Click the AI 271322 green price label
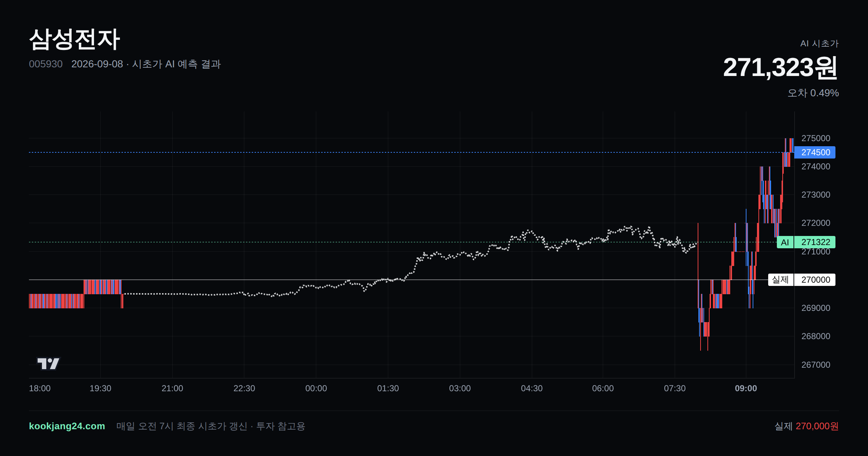This screenshot has height=456, width=868. click(x=806, y=242)
